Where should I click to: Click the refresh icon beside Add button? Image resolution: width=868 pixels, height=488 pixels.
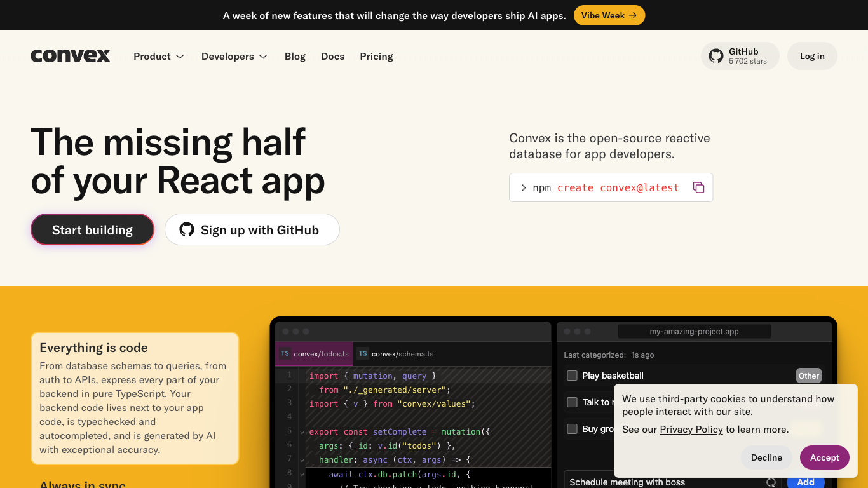771,482
